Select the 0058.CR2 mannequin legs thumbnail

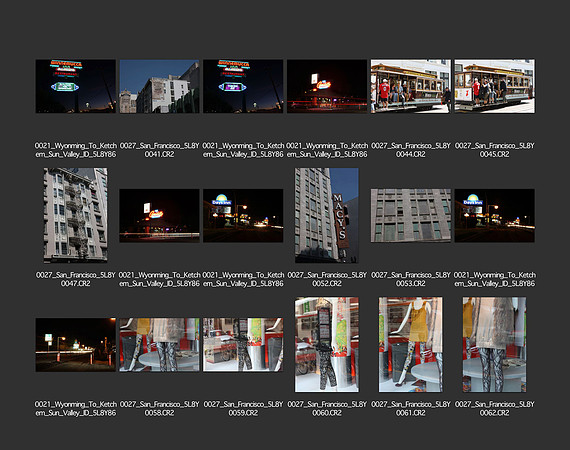(159, 345)
